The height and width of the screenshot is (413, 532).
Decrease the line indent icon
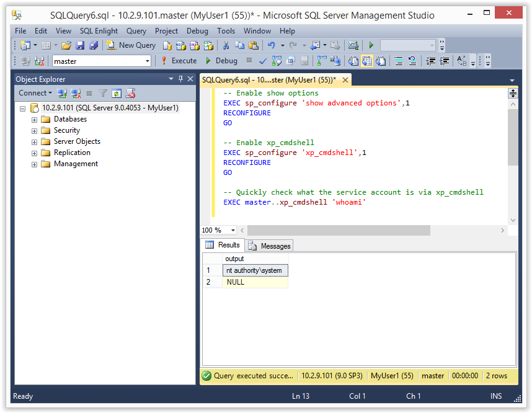click(x=430, y=61)
